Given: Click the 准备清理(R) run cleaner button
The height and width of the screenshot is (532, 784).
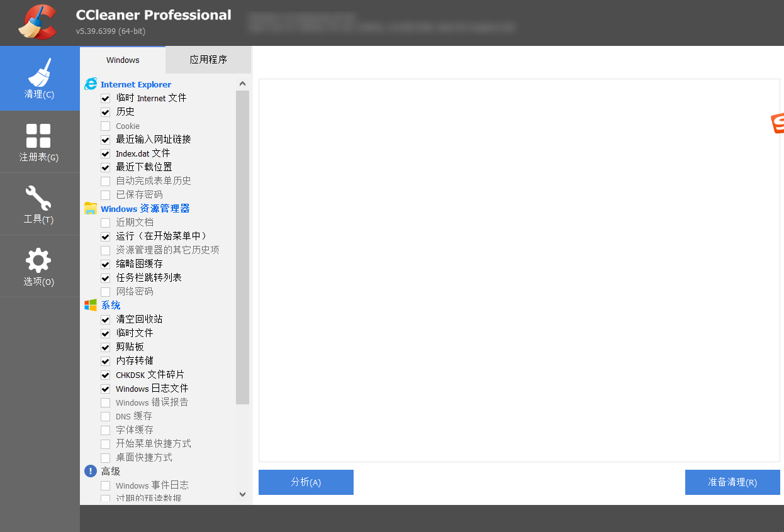Looking at the screenshot, I should 732,482.
